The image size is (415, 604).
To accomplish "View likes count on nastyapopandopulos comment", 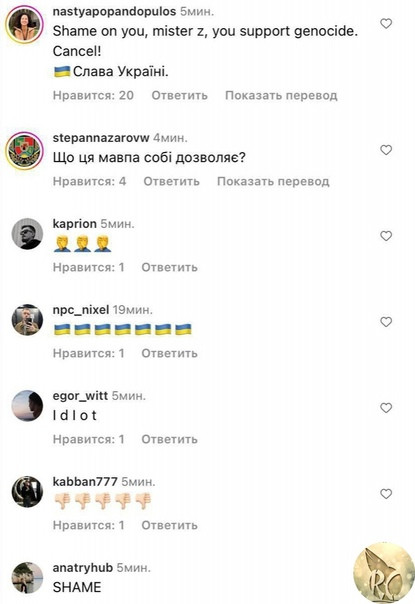I will pyautogui.click(x=93, y=95).
